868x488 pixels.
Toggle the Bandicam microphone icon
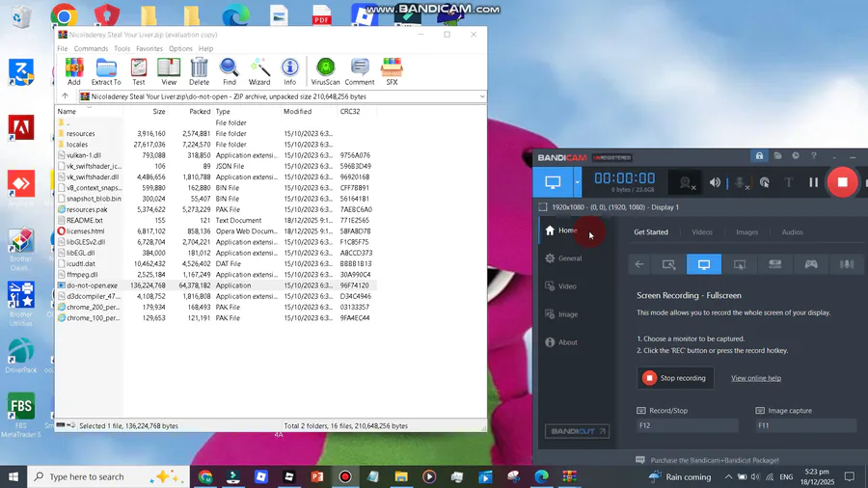point(740,182)
